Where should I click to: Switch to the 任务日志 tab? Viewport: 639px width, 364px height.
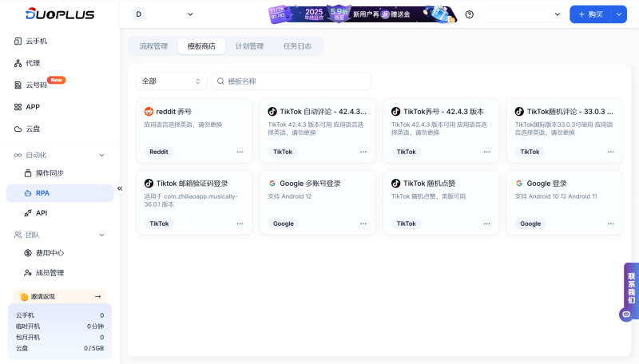297,46
